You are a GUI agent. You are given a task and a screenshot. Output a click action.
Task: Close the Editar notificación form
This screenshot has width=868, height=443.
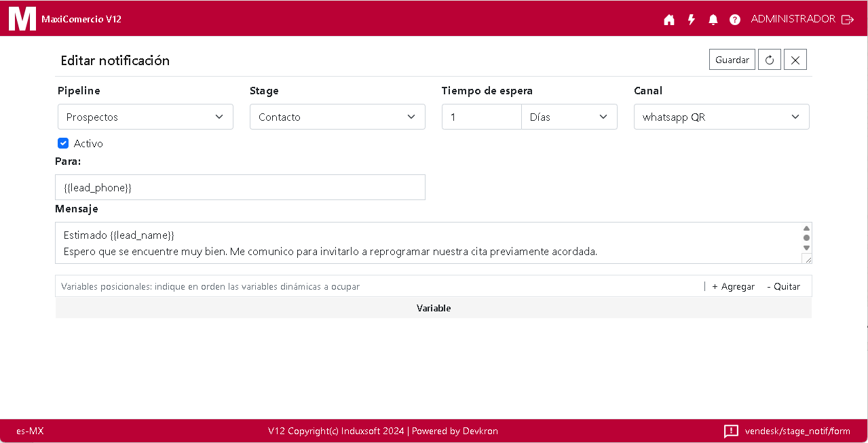coord(795,60)
